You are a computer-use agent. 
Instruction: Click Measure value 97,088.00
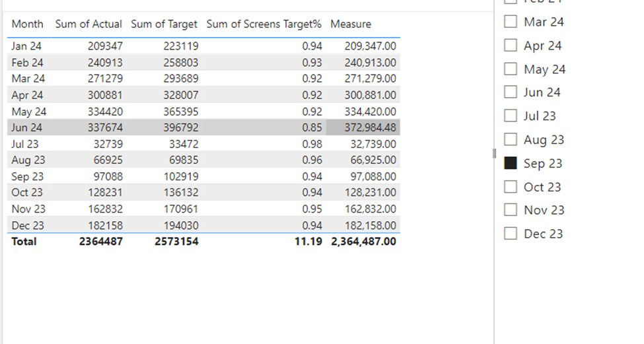[x=373, y=176]
